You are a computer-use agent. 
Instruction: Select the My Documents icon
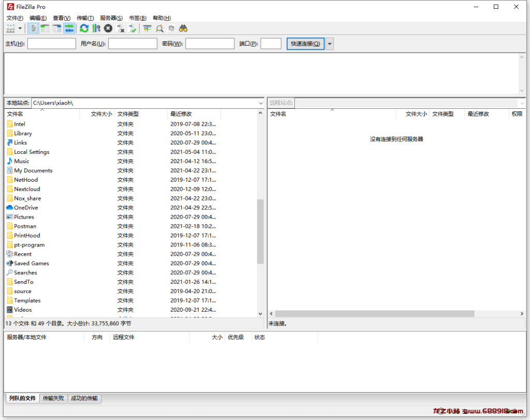(x=10, y=170)
